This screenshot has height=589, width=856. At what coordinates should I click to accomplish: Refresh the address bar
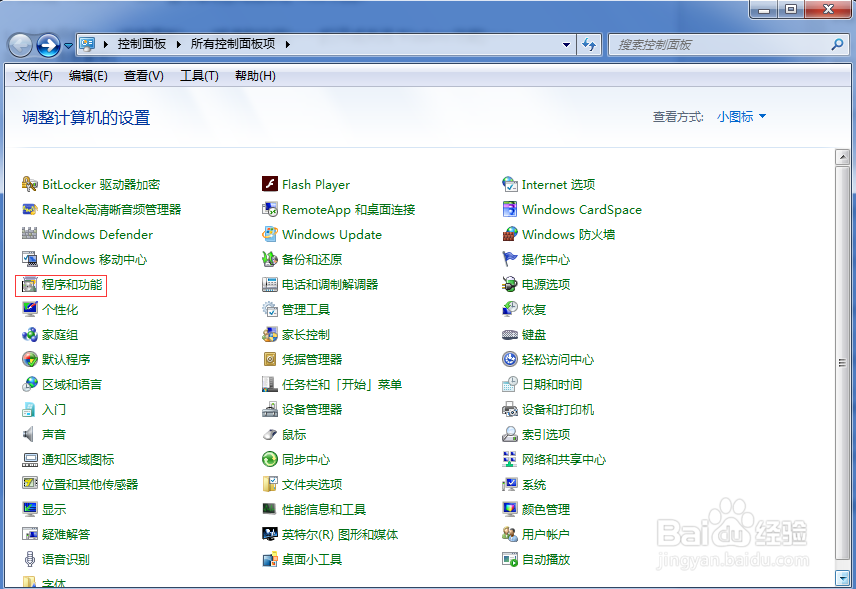pos(589,45)
